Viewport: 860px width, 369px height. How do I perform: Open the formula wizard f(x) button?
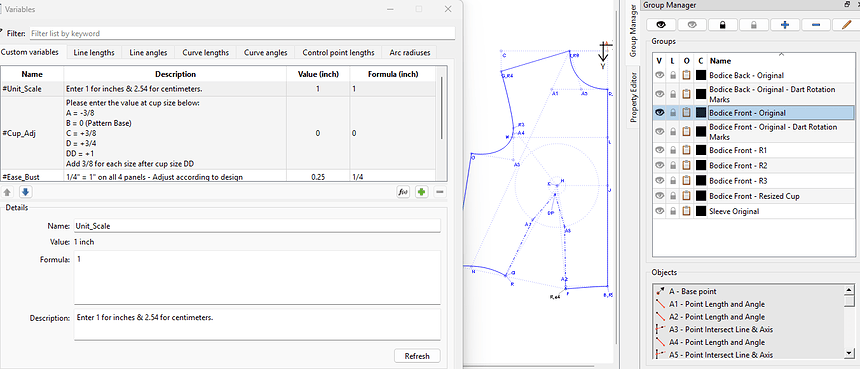403,192
